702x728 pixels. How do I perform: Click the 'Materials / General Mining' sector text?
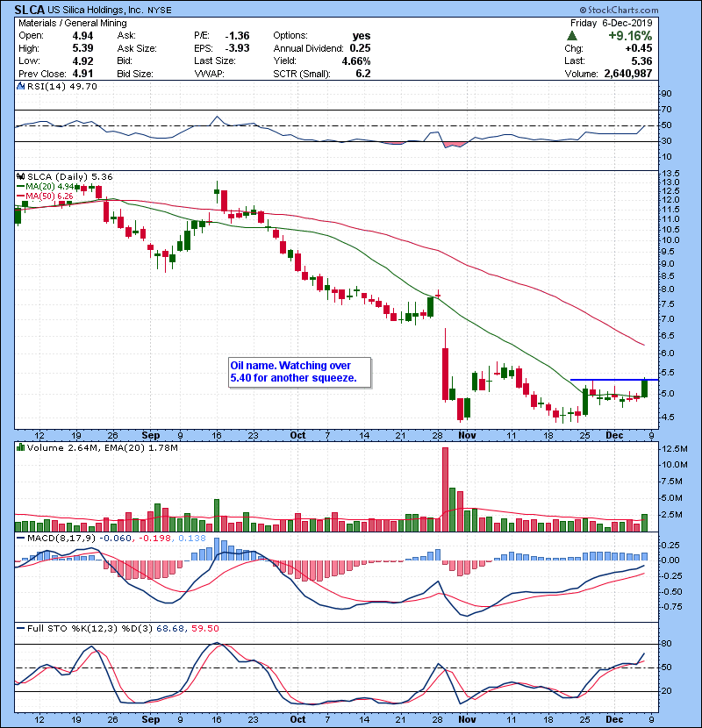(73, 23)
